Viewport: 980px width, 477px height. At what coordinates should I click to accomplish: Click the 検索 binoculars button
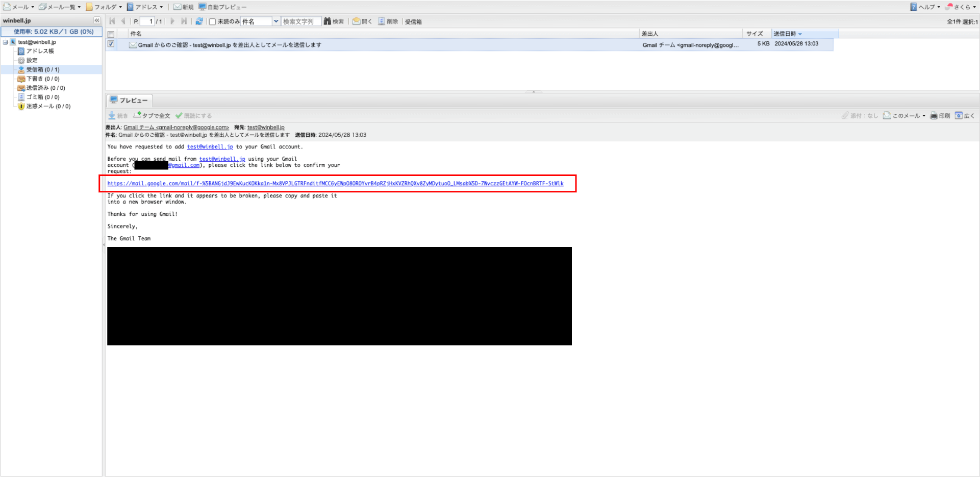coord(334,21)
